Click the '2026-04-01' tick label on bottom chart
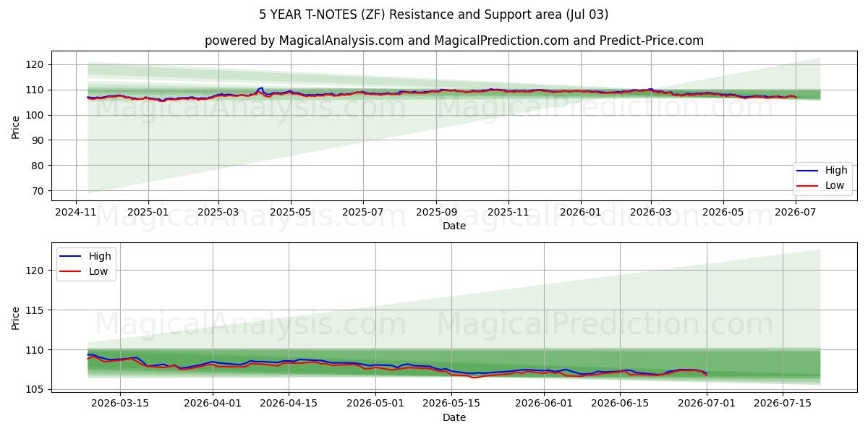868x434 pixels. (x=213, y=404)
